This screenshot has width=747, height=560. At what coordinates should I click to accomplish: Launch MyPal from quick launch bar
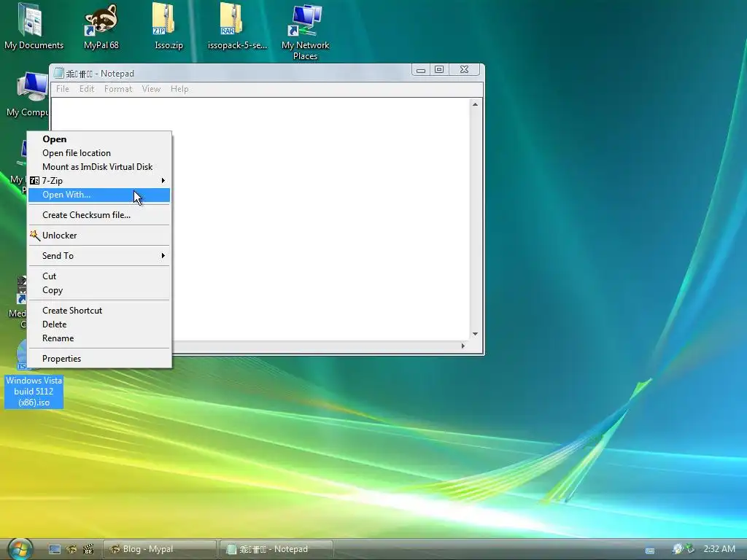pos(71,549)
